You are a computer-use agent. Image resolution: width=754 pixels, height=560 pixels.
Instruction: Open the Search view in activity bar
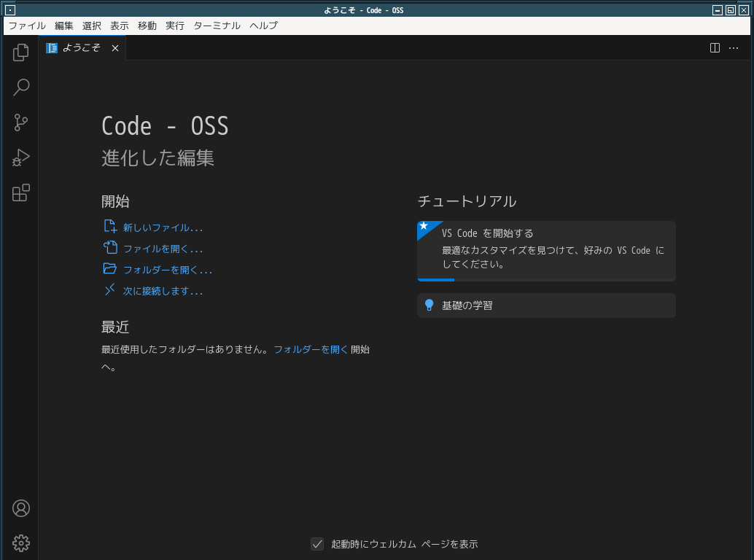click(x=20, y=87)
